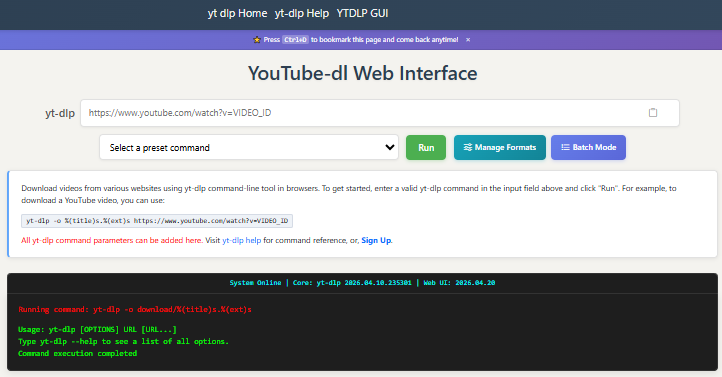Click the red Running command line in console

click(x=135, y=309)
